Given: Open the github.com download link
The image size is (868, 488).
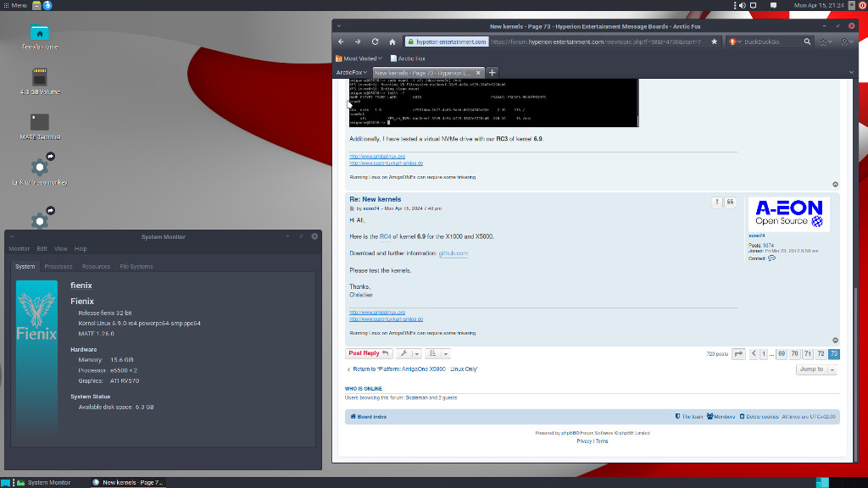Looking at the screenshot, I should pyautogui.click(x=453, y=253).
